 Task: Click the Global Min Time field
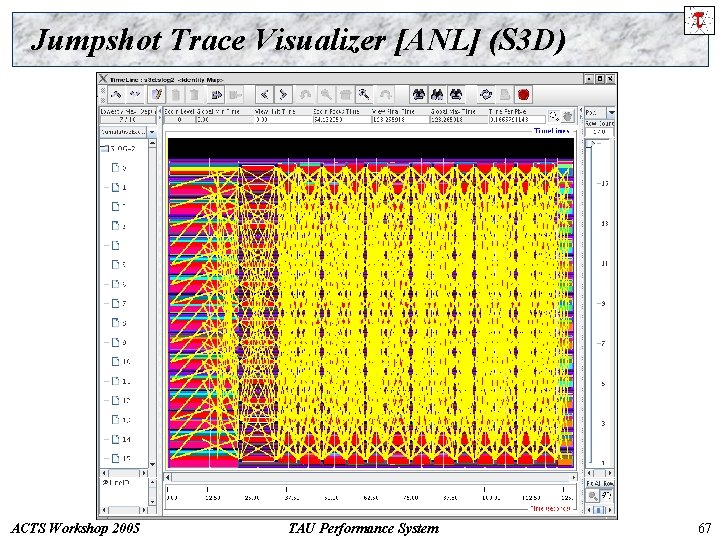225,119
